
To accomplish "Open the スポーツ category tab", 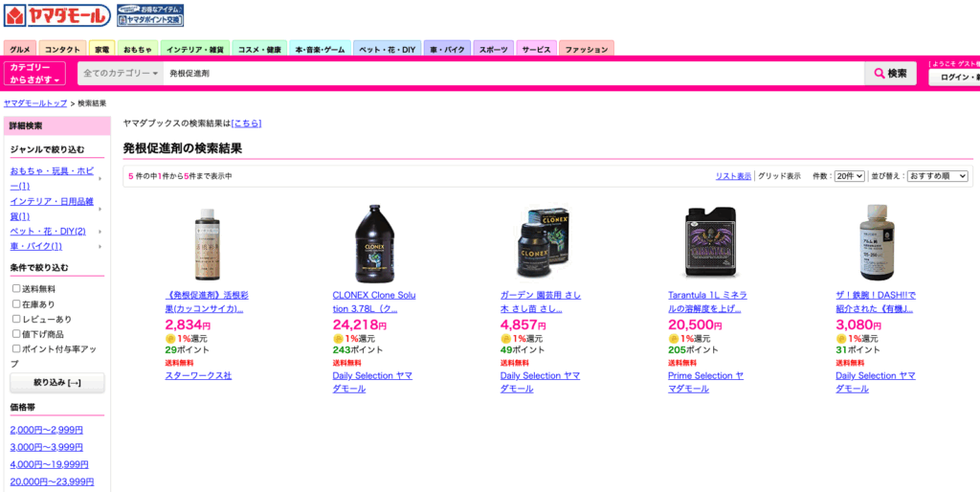I will point(493,49).
